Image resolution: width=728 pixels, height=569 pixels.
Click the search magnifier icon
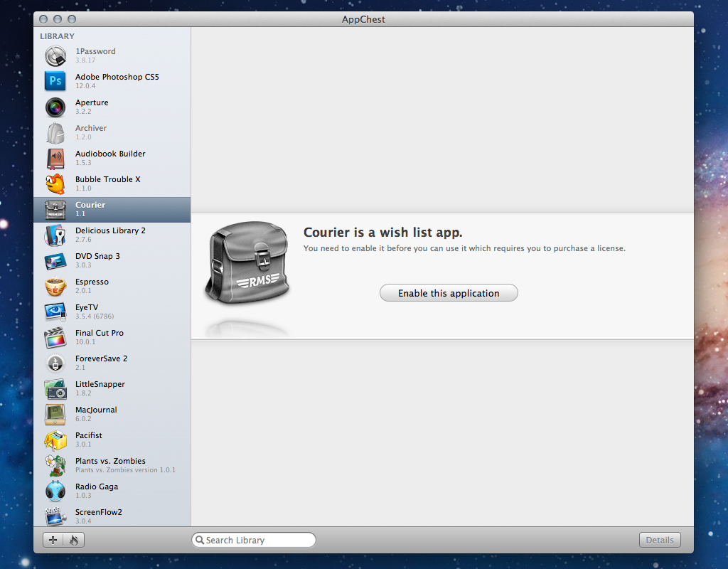click(x=200, y=540)
